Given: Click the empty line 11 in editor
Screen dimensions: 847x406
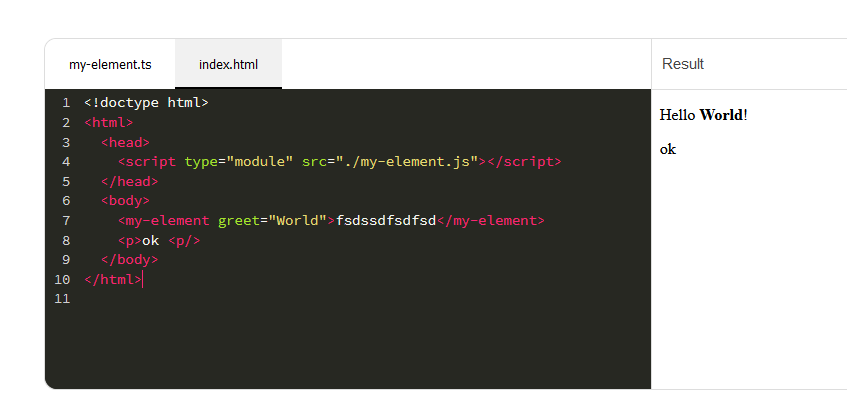Looking at the screenshot, I should [x=367, y=299].
